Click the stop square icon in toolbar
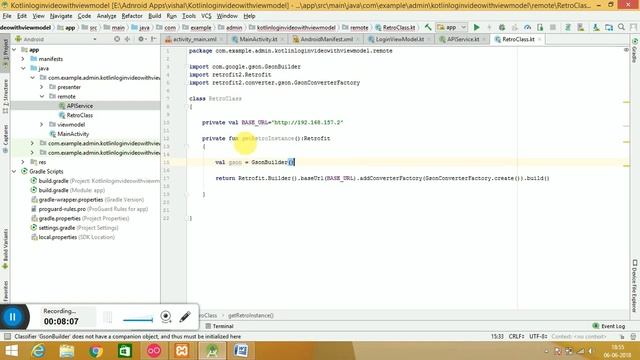Image resolution: width=640 pixels, height=360 pixels. point(553,27)
